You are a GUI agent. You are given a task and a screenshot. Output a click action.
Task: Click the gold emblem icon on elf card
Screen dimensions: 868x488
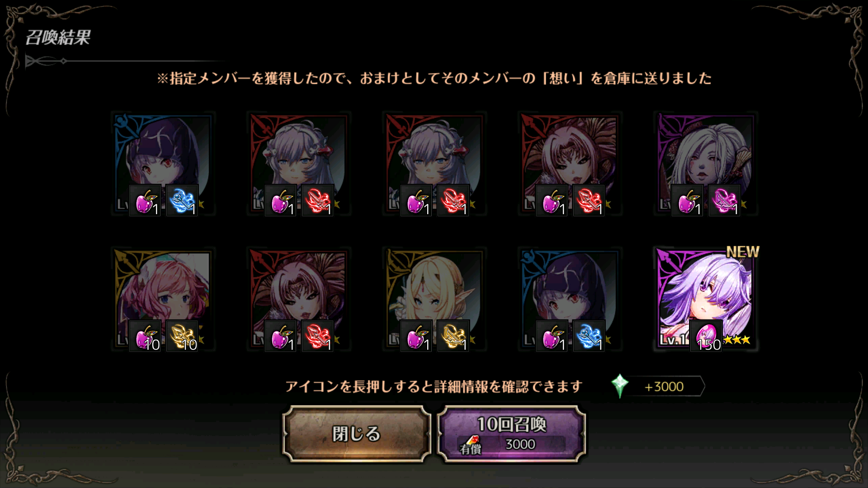(x=453, y=336)
